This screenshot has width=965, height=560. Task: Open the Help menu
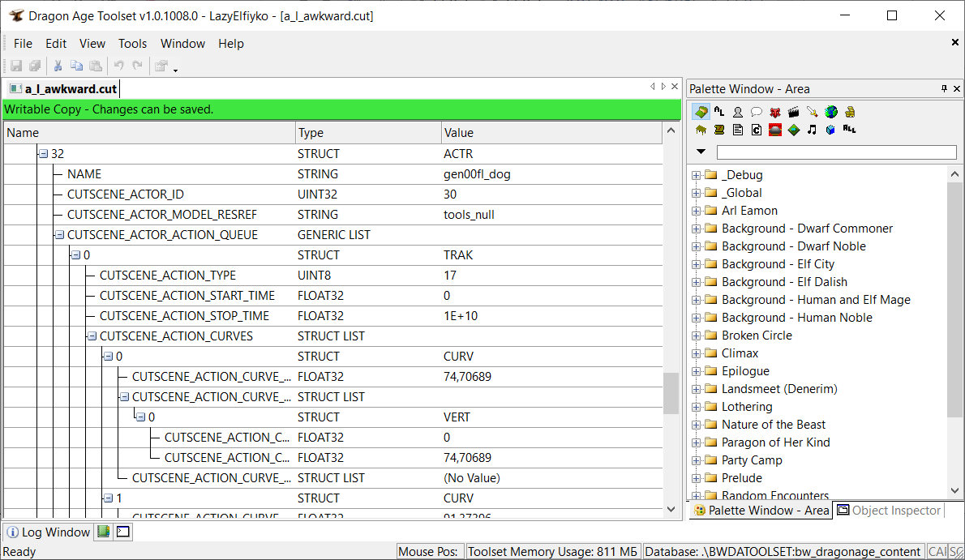coord(231,44)
